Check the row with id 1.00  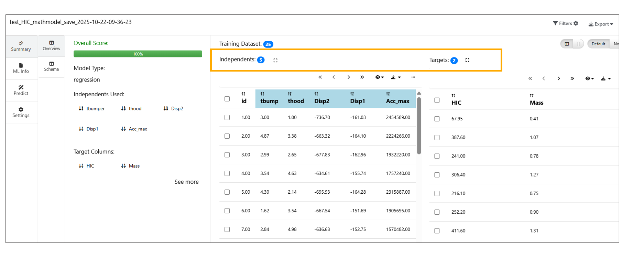pos(227,117)
